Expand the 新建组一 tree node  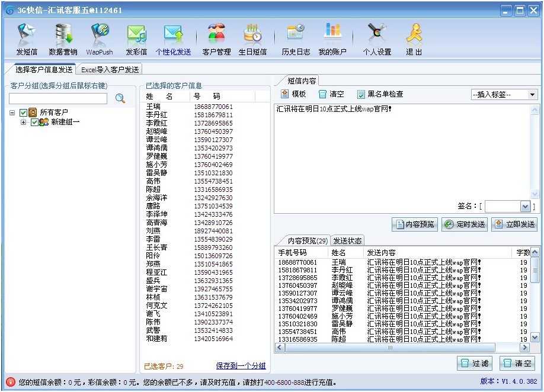point(23,122)
